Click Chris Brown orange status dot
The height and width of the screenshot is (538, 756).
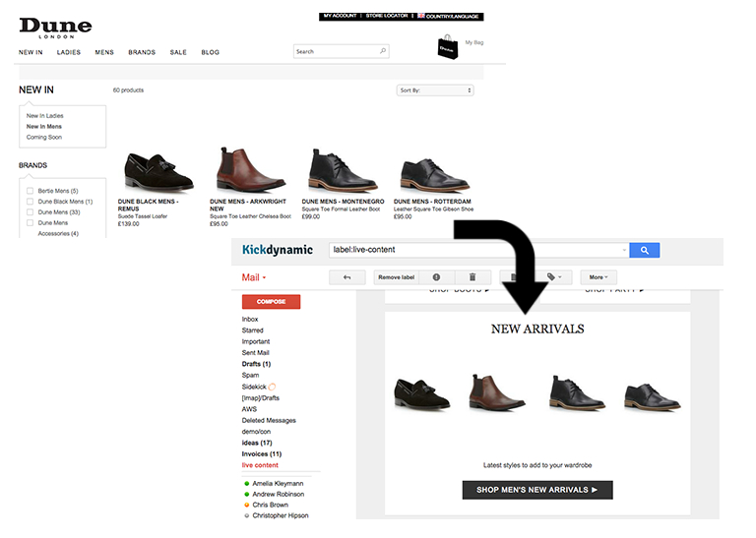point(247,505)
